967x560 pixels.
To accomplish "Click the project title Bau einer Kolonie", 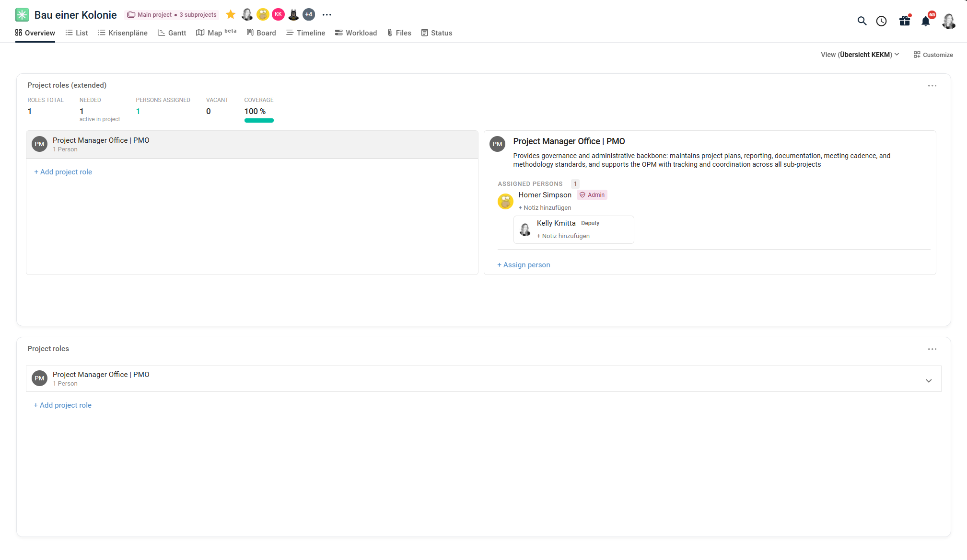I will coord(76,15).
